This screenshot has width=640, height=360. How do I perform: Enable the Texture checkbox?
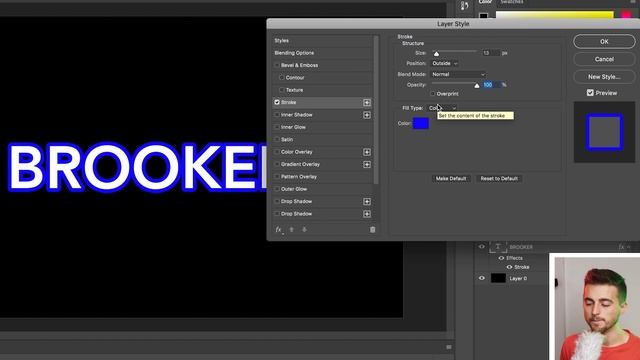point(282,90)
